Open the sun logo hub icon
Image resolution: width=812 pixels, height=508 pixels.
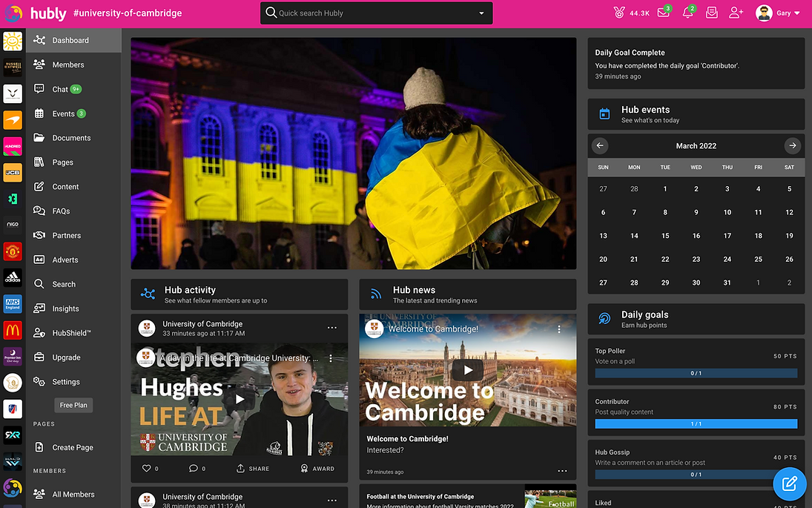13,41
